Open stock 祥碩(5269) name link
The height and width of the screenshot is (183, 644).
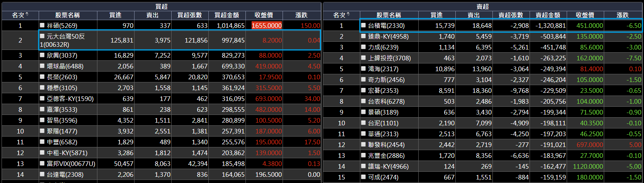click(x=62, y=26)
